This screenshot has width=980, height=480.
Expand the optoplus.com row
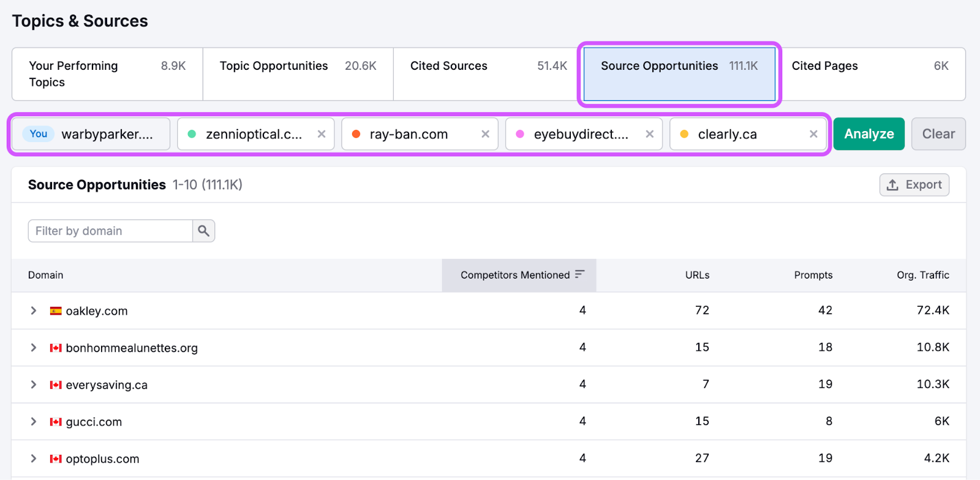pos(34,459)
